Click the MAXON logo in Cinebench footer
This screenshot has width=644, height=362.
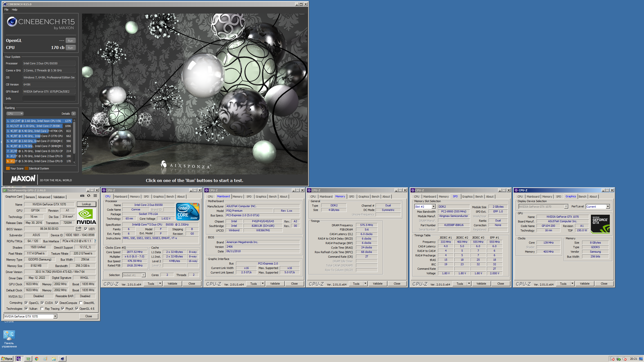(x=23, y=179)
